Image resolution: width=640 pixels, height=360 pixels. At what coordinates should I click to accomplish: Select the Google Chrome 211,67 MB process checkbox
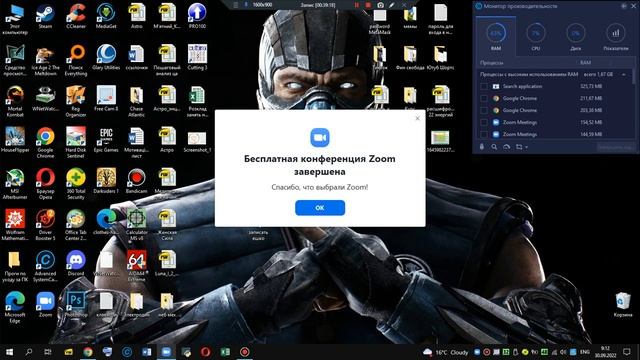click(484, 98)
